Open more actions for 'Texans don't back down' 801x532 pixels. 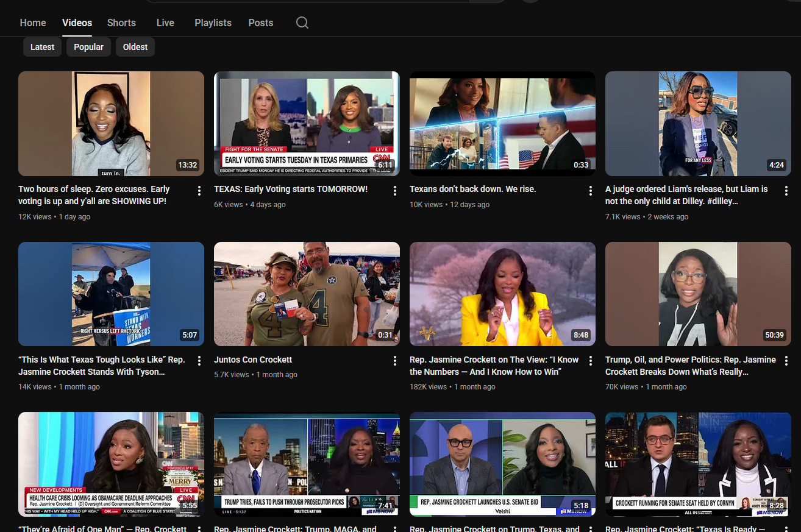pyautogui.click(x=591, y=191)
